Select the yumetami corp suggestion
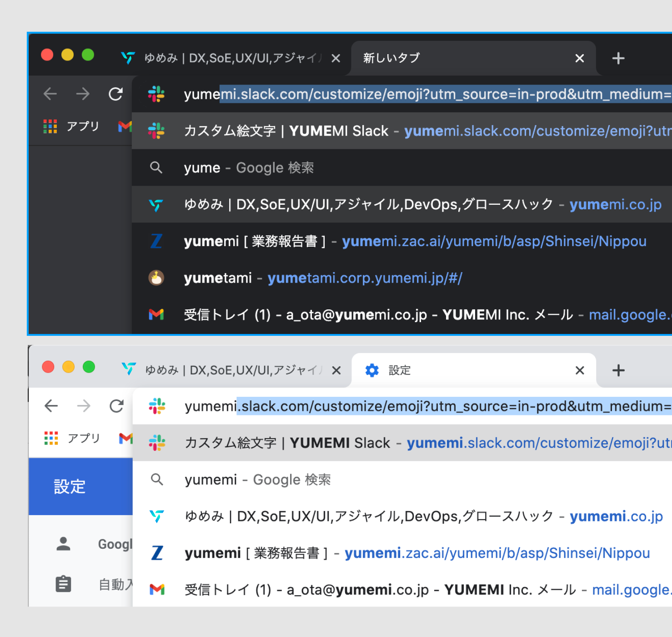The image size is (672, 637). point(323,278)
